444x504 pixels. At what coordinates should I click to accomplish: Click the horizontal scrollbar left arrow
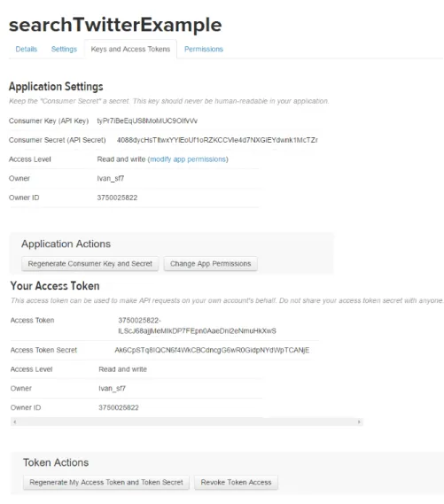pos(15,422)
